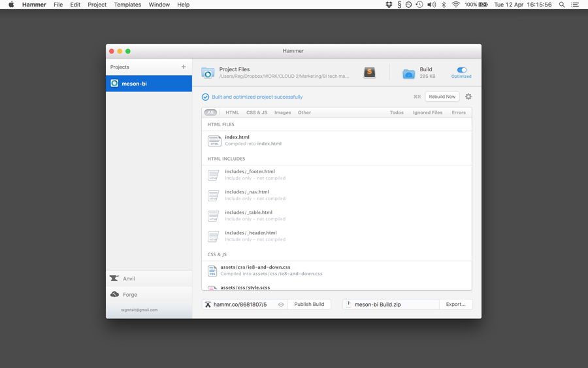The width and height of the screenshot is (588, 368).
Task: Click the includes/_nav.html file icon
Action: click(x=214, y=195)
